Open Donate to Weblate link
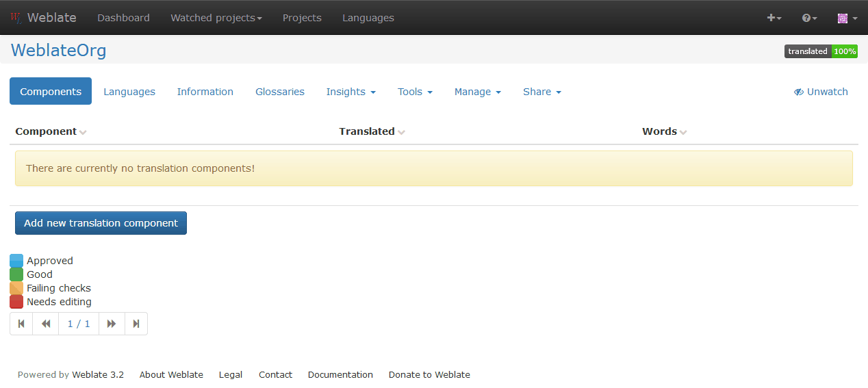Image resolution: width=868 pixels, height=388 pixels. [x=429, y=375]
